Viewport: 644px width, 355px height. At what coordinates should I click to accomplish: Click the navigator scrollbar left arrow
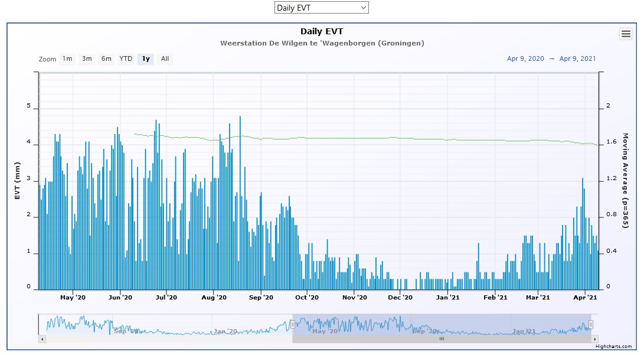point(41,339)
